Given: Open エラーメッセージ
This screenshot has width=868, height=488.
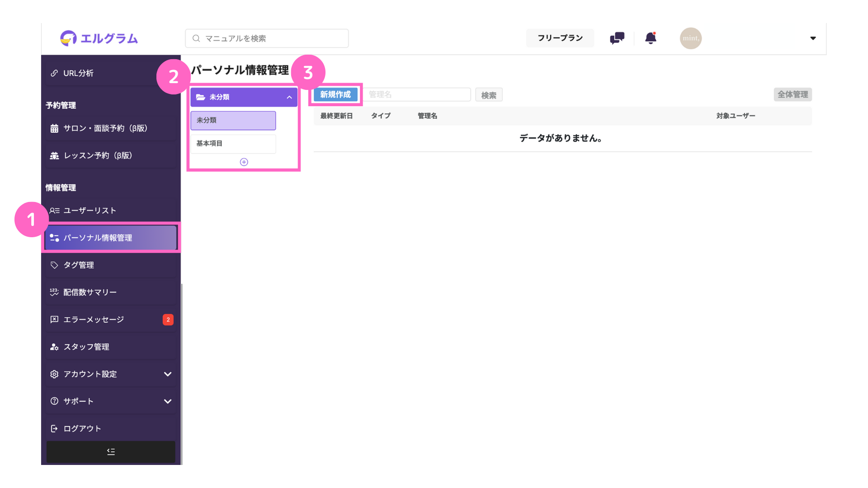Looking at the screenshot, I should click(111, 319).
